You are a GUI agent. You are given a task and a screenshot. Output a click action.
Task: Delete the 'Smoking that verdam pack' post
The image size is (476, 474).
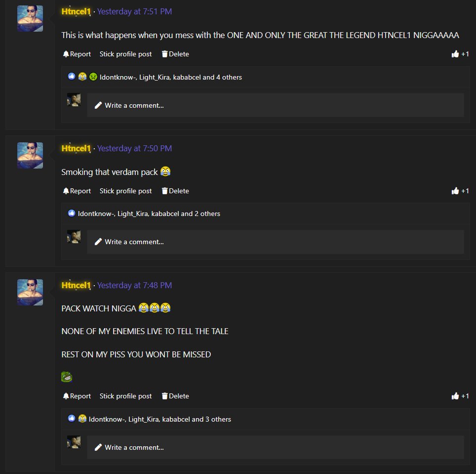175,191
